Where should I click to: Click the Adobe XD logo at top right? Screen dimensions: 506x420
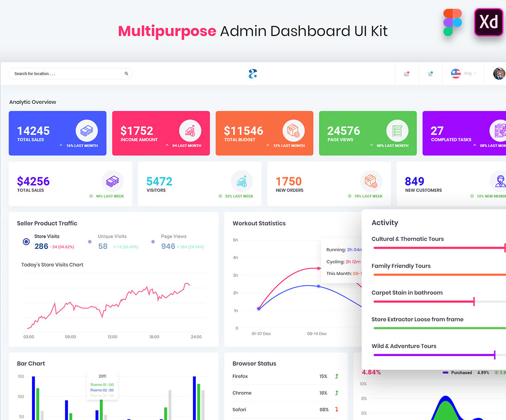488,22
